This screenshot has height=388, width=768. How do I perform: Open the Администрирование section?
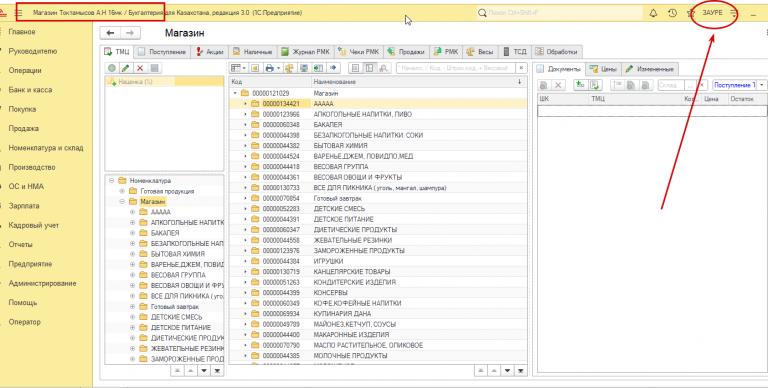[x=43, y=283]
